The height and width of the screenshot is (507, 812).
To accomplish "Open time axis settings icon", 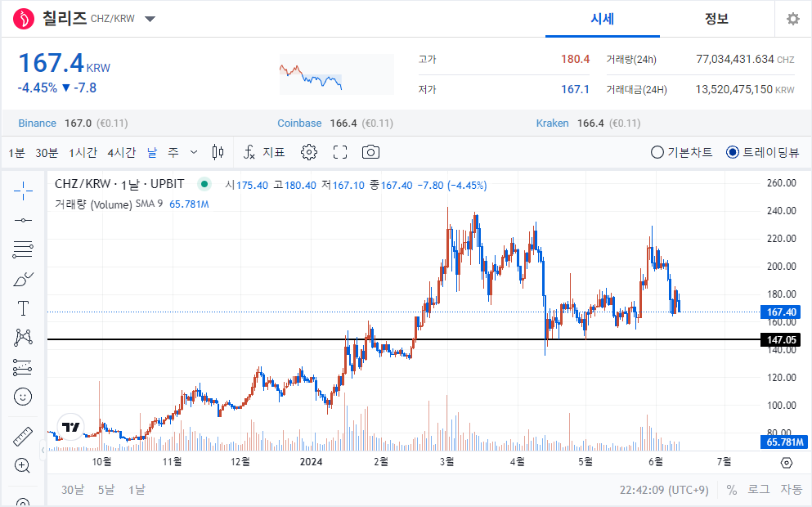I will tap(786, 463).
